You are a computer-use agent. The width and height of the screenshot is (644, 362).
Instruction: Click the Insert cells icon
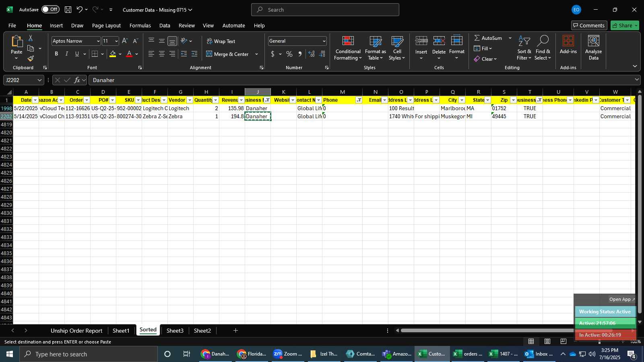pyautogui.click(x=421, y=41)
